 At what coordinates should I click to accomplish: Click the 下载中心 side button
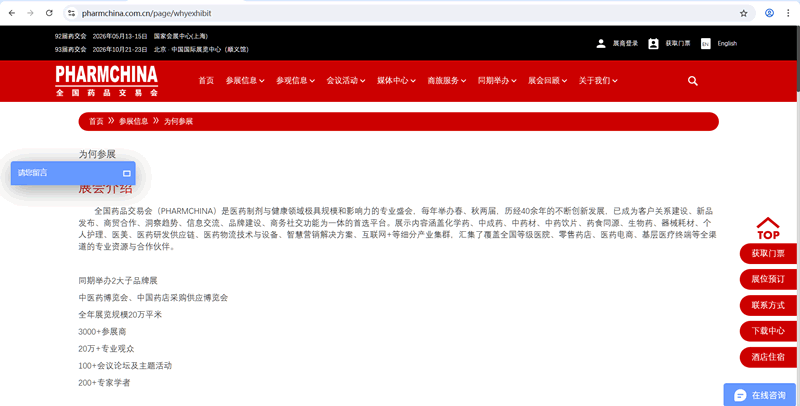pos(767,331)
